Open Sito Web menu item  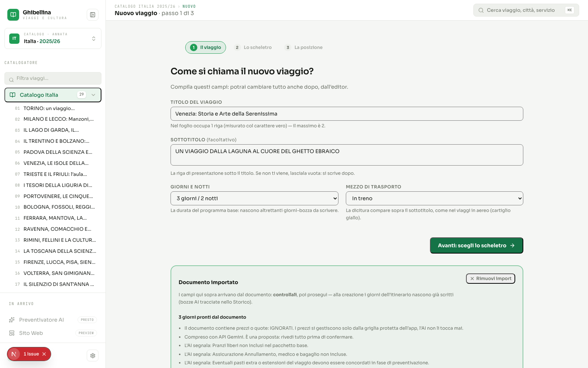pyautogui.click(x=53, y=333)
